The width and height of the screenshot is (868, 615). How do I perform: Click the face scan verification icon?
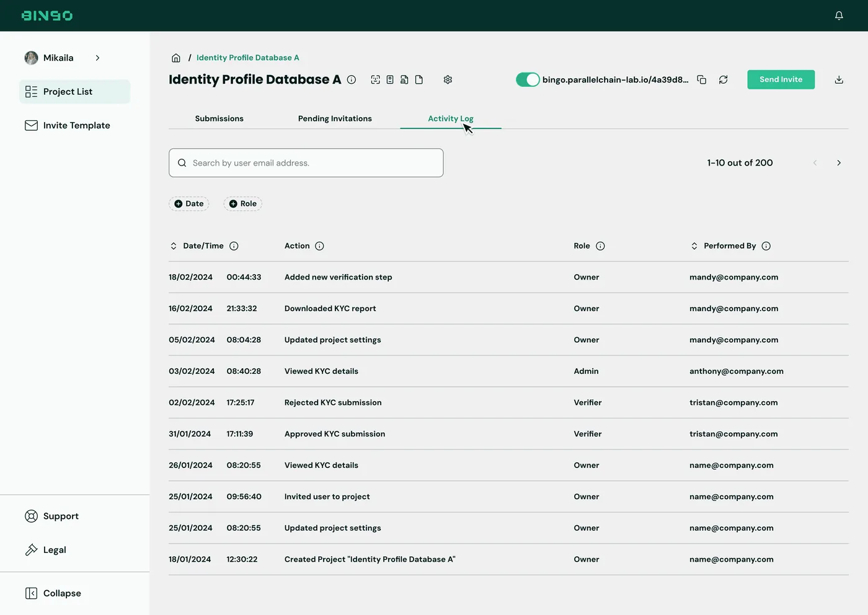tap(375, 79)
